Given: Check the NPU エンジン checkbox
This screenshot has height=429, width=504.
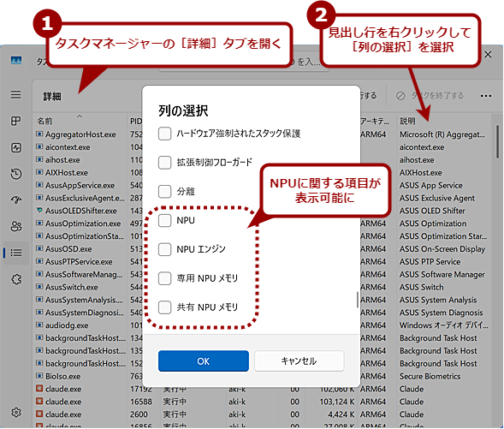Looking at the screenshot, I should pyautogui.click(x=164, y=249).
